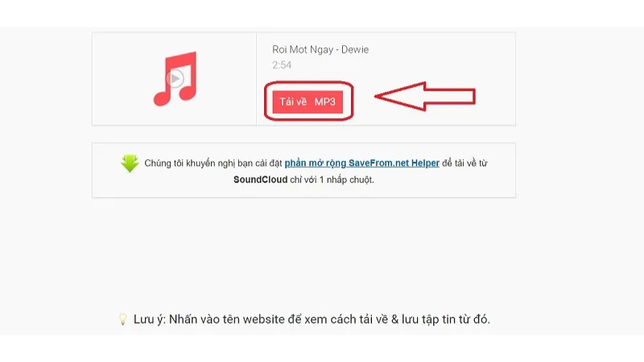
Task: Click the MP3 label on the red button
Action: point(325,102)
